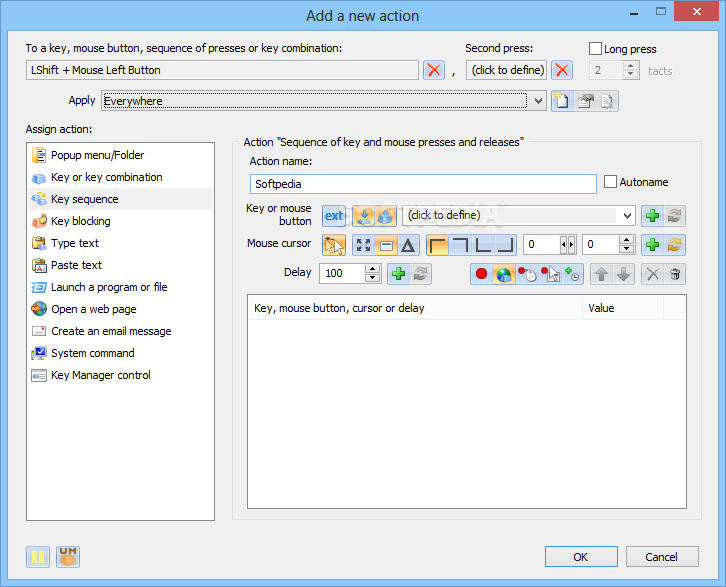This screenshot has width=726, height=587.
Task: Select the bottom-left corner anchor
Action: click(482, 245)
